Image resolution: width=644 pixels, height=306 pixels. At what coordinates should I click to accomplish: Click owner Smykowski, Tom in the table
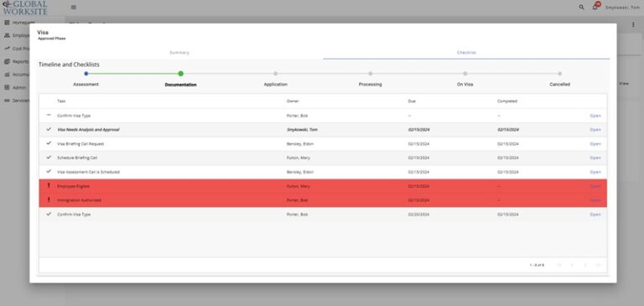tap(302, 130)
